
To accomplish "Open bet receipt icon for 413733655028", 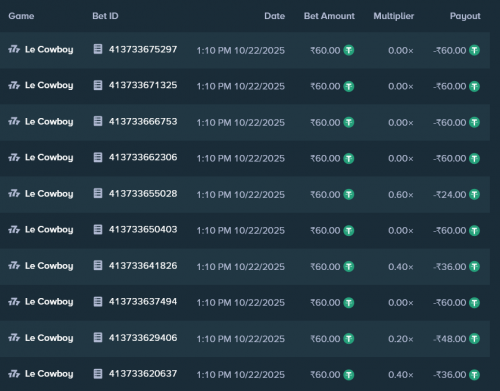I will click(98, 193).
